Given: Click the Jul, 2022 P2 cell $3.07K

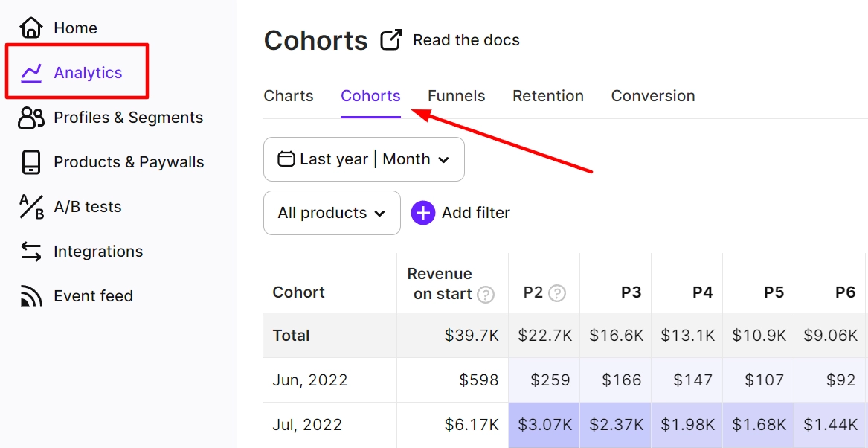Looking at the screenshot, I should pos(544,425).
